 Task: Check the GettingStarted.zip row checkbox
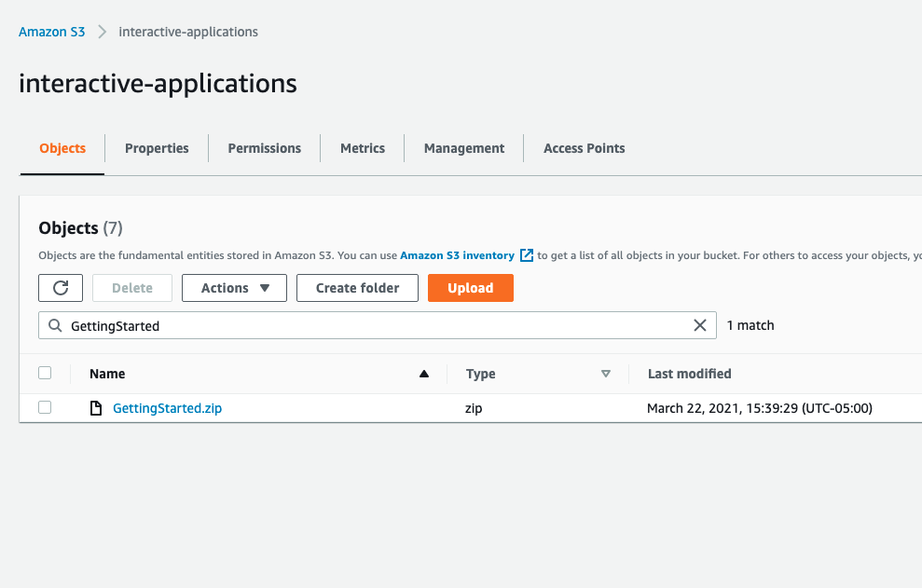pos(45,407)
